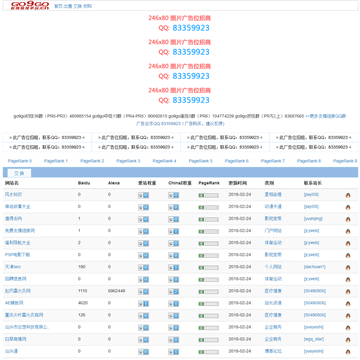Click QQ penguin icon in [yuanjing] row

[348, 219]
